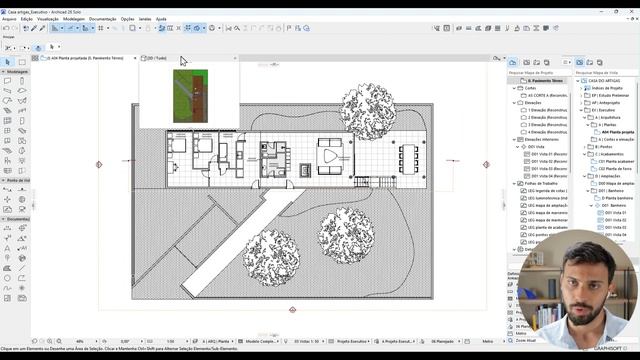Image resolution: width=640 pixels, height=360 pixels.
Task: Collapse the Modelagem toolbox section
Action: 3,72
